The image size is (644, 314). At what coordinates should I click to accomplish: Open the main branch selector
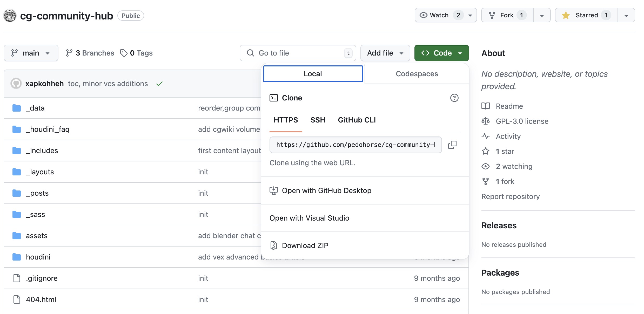pos(31,53)
